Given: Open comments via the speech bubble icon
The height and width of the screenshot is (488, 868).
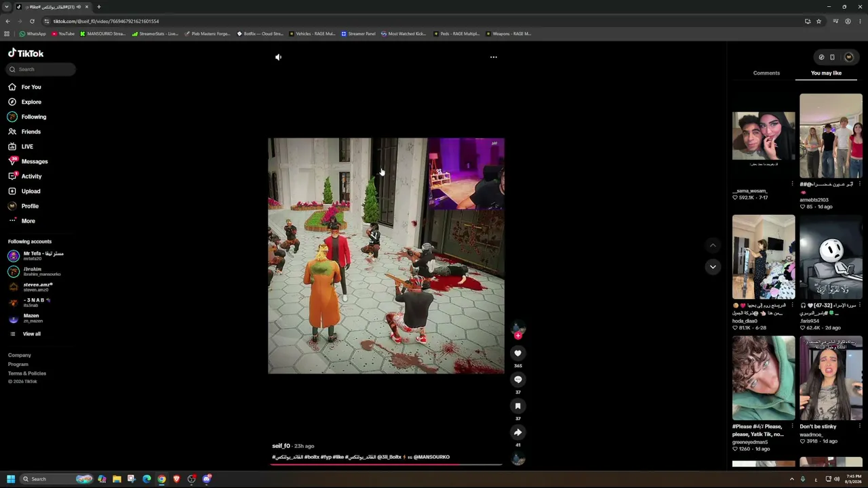Looking at the screenshot, I should click(x=517, y=380).
